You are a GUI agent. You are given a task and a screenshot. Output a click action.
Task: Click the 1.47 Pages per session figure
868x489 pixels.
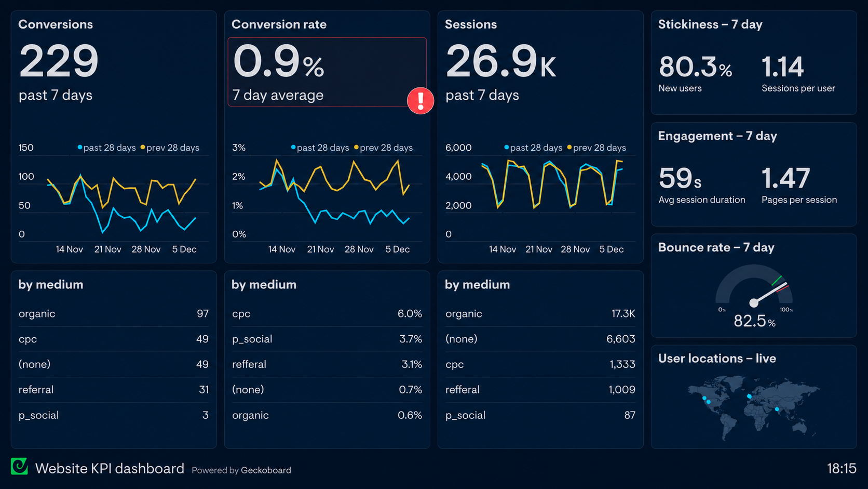click(x=785, y=178)
